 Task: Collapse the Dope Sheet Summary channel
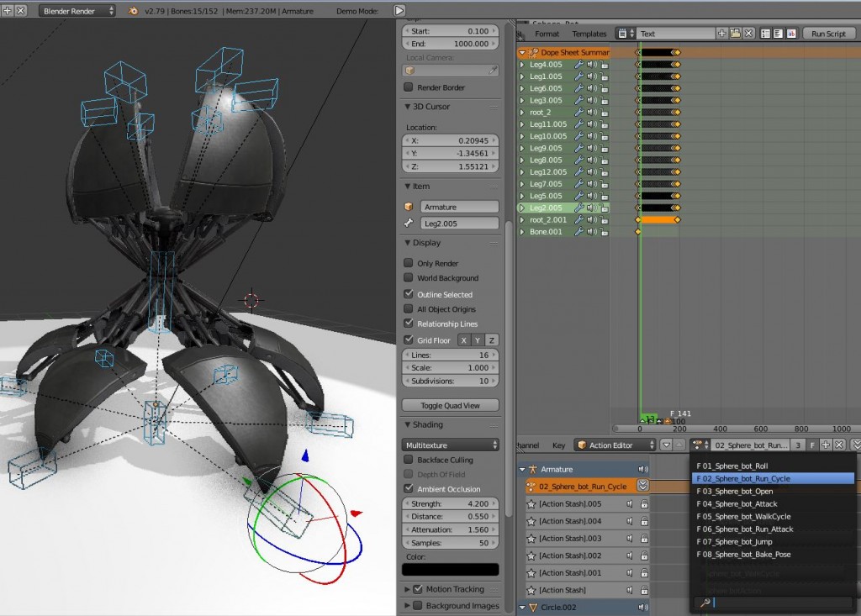(x=521, y=51)
